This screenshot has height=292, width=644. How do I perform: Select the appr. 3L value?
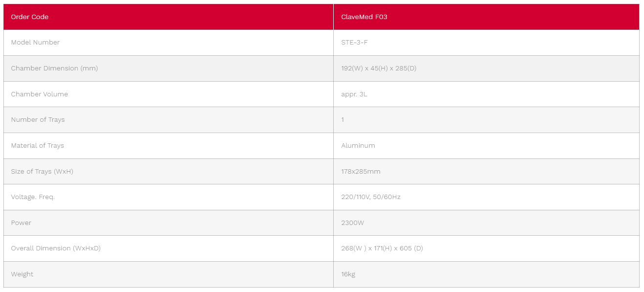pos(354,94)
